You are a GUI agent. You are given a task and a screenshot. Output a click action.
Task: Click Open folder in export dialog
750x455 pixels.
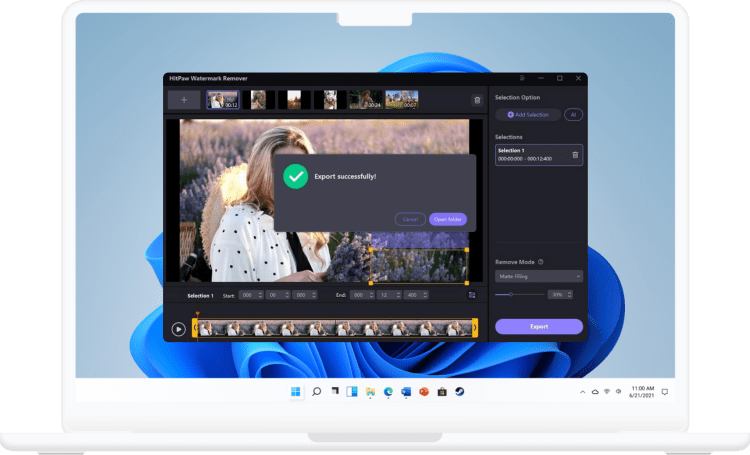pos(447,219)
